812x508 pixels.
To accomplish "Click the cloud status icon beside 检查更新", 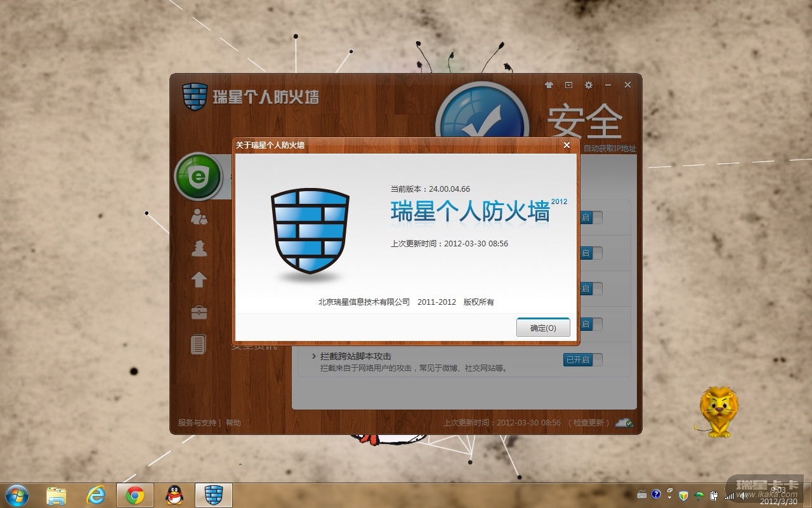I will (624, 422).
